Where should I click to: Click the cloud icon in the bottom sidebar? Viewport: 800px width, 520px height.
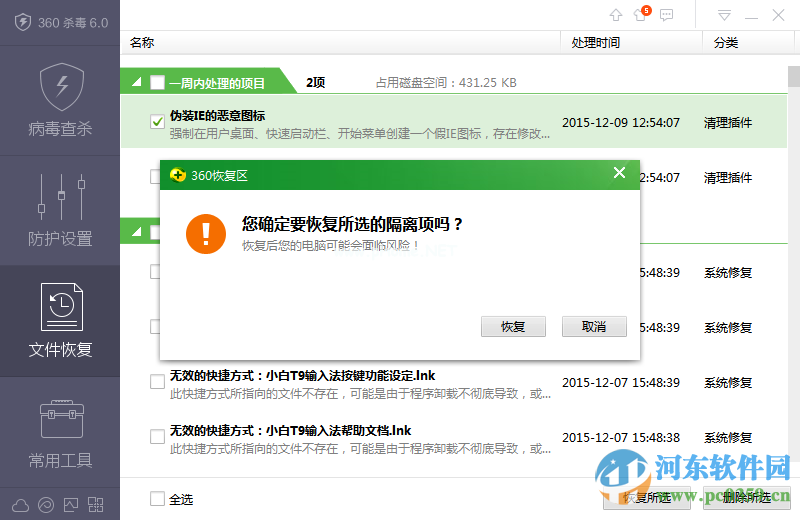coord(22,504)
